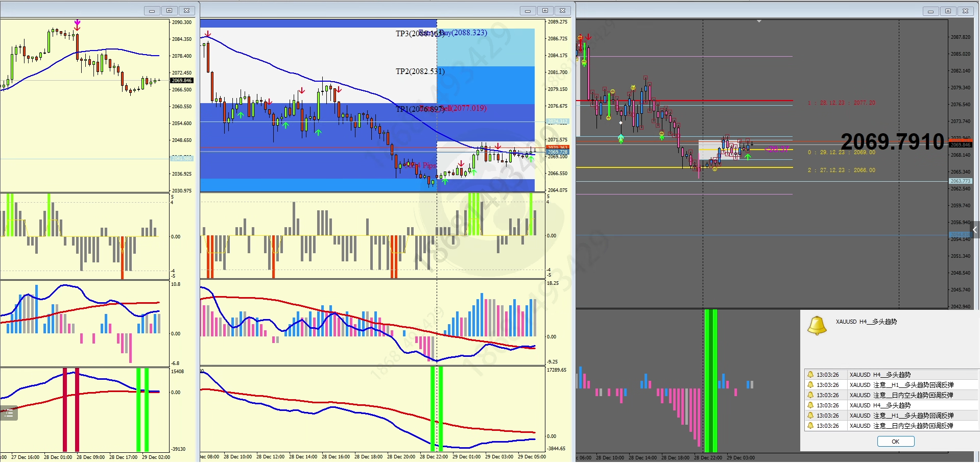This screenshot has width=980, height=463.
Task: Click the 2089.275 scale value on middle chart
Action: click(x=558, y=22)
